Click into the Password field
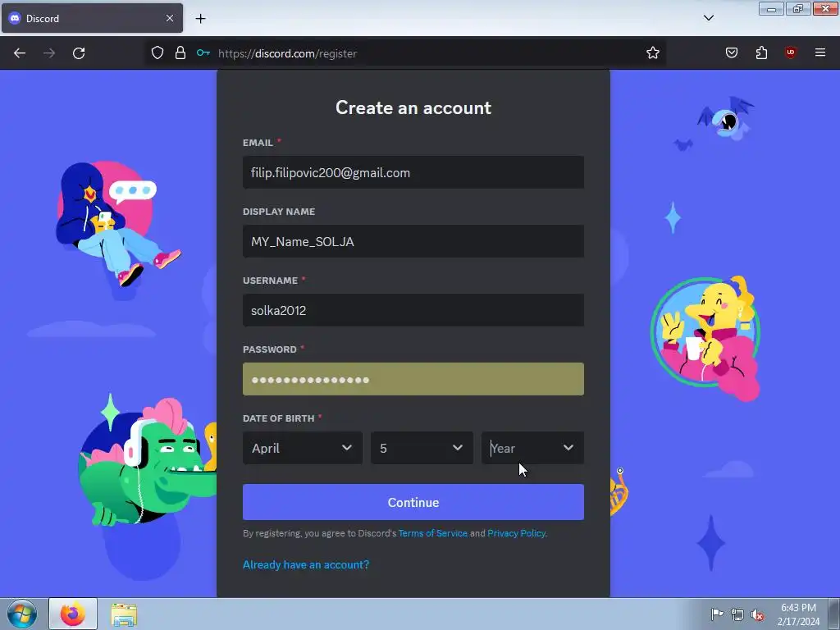The height and width of the screenshot is (630, 840). (x=413, y=379)
